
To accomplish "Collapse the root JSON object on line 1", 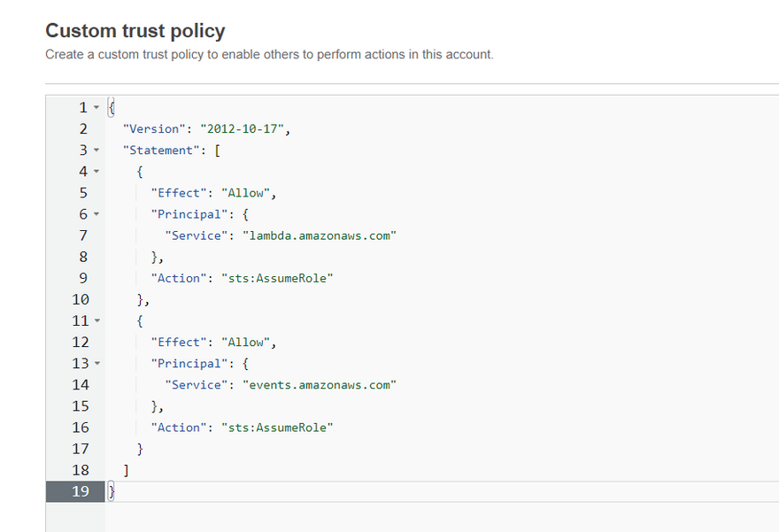I will coord(96,108).
